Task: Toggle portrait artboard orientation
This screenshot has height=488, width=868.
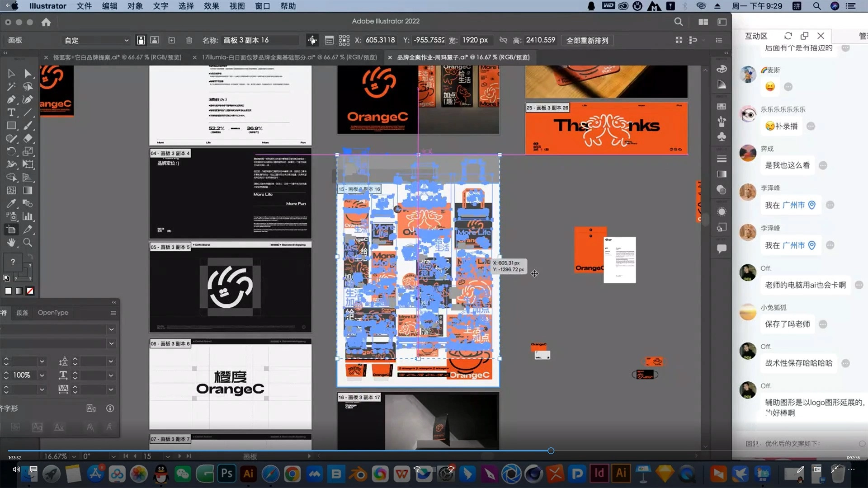Action: tap(141, 40)
